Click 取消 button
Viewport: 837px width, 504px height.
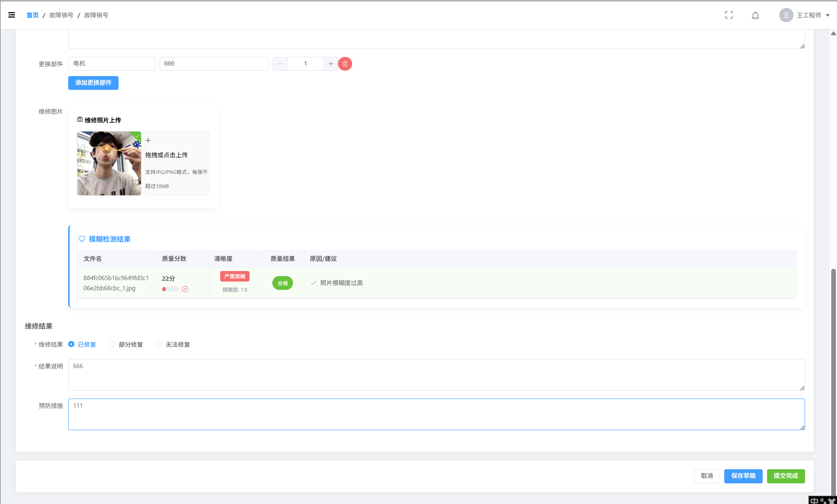click(x=706, y=476)
